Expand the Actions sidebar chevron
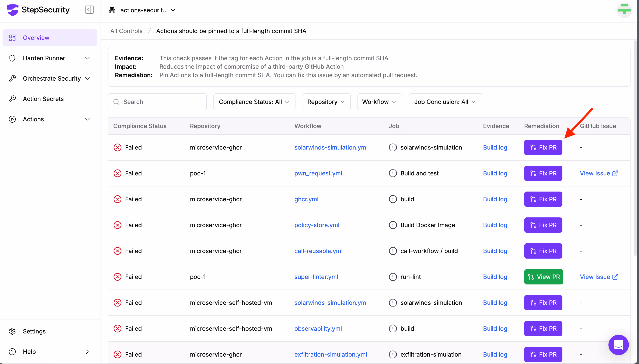 point(87,119)
